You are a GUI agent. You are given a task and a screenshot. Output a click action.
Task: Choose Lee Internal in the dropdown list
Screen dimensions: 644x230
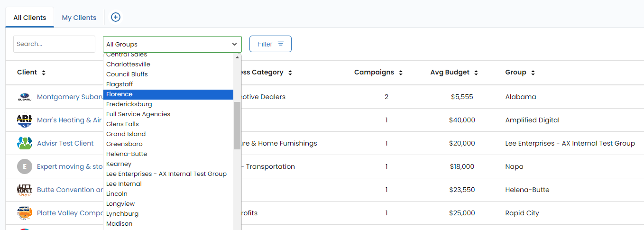(x=124, y=184)
